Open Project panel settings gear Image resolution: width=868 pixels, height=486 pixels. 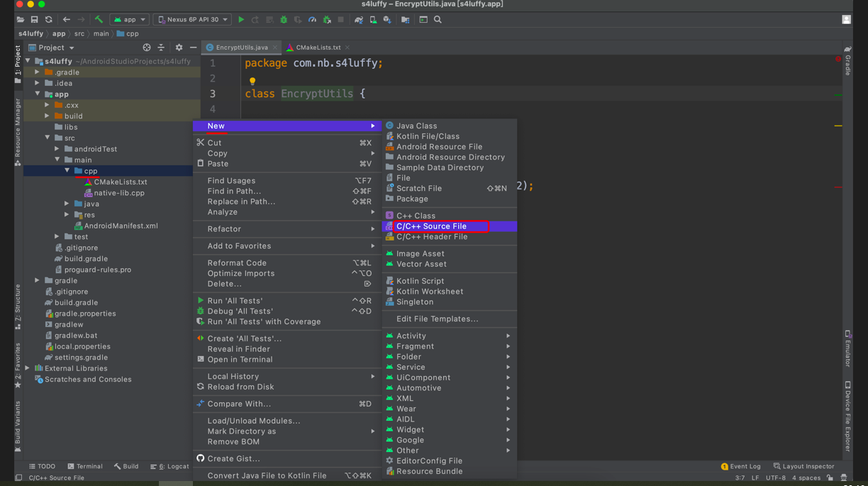click(x=179, y=48)
